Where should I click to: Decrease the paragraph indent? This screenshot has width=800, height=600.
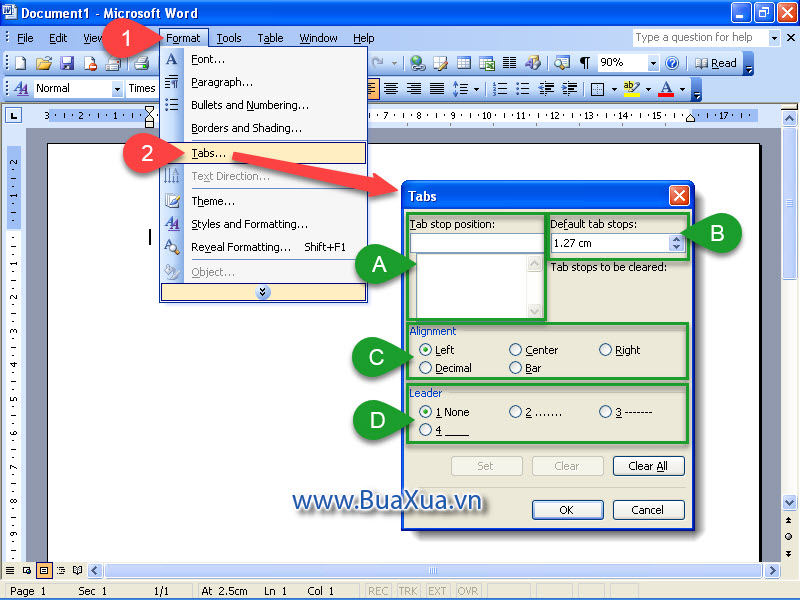click(546, 89)
